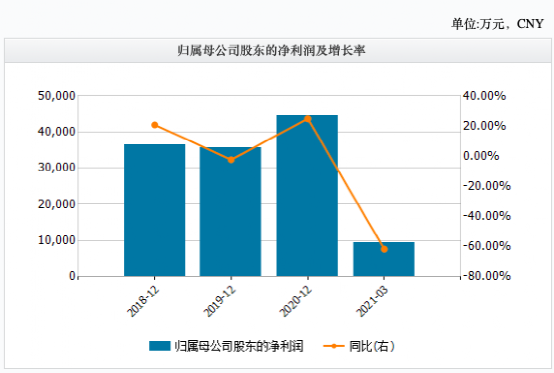Click the 2021-03 x-axis label
Screen dimensions: 554x373
[x=372, y=301]
